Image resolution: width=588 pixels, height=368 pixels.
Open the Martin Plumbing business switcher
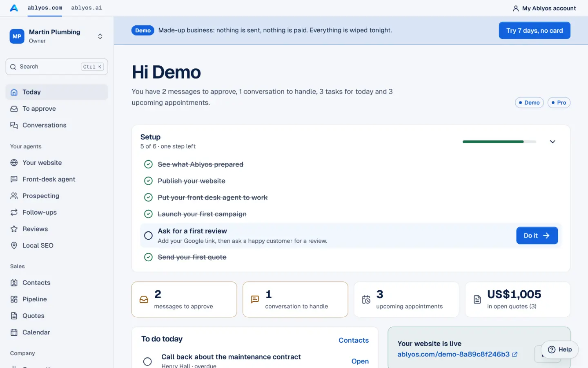(57, 36)
